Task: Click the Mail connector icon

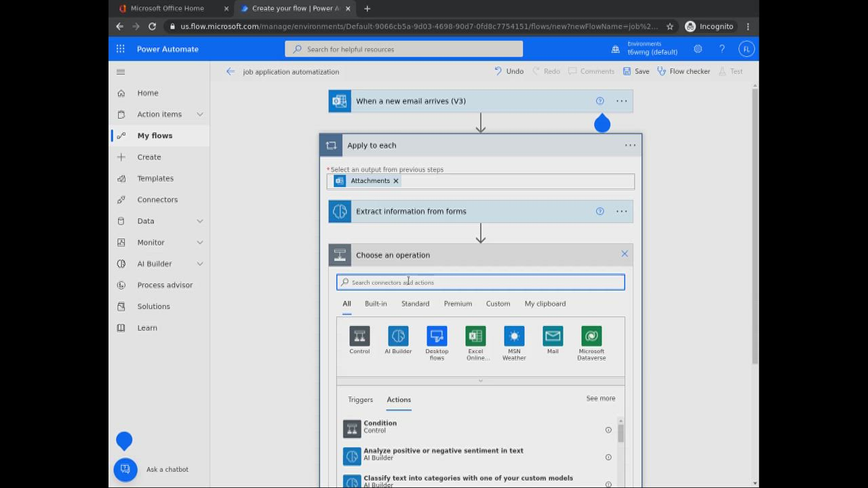Action: (553, 336)
